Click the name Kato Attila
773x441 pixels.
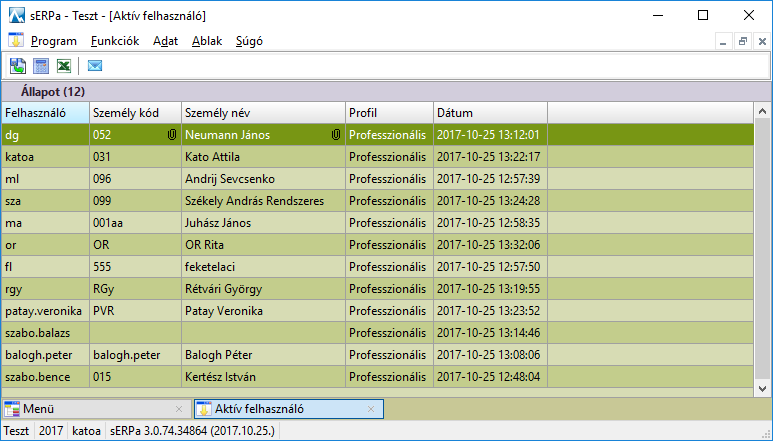point(212,157)
